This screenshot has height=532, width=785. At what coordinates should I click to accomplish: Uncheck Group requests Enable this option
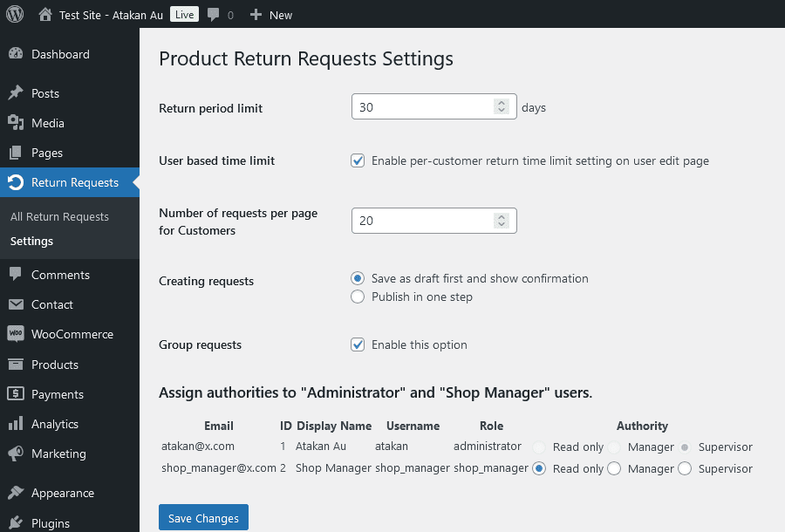[x=358, y=344]
